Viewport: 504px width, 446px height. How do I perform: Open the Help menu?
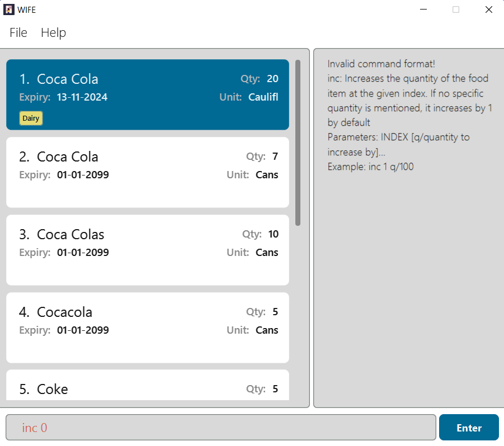pyautogui.click(x=53, y=33)
